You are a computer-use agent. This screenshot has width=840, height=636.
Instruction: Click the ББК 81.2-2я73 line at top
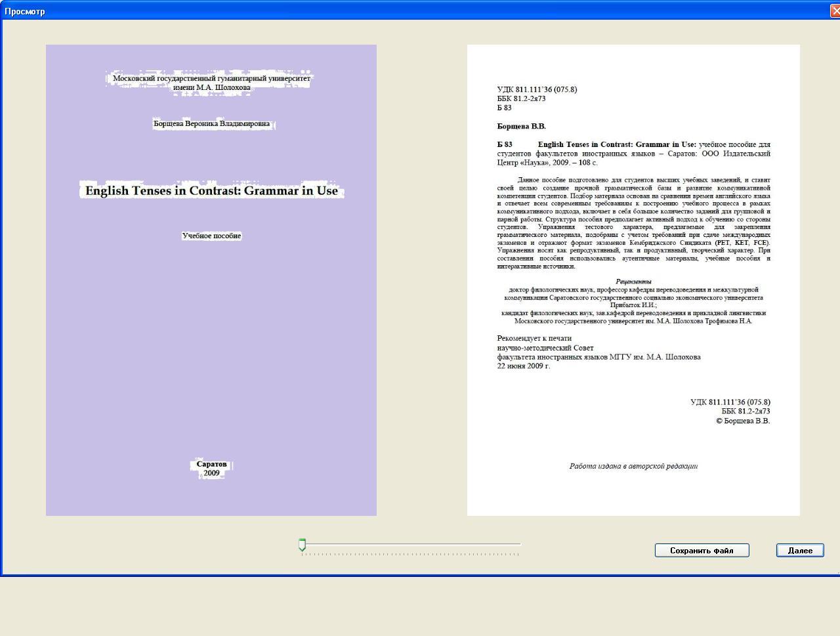pyautogui.click(x=521, y=98)
